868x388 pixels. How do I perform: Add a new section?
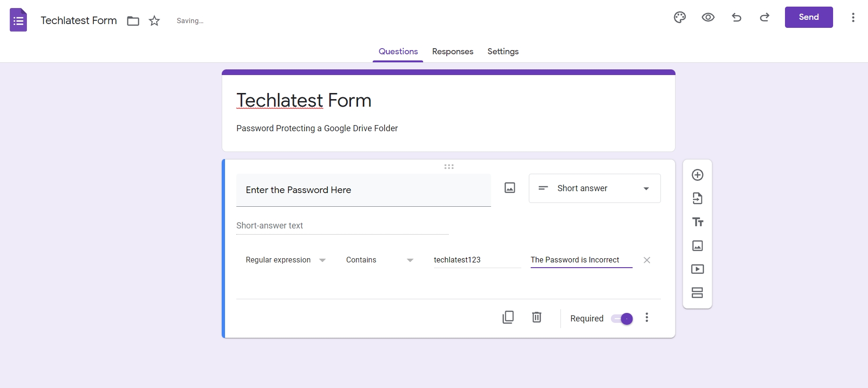click(x=698, y=293)
